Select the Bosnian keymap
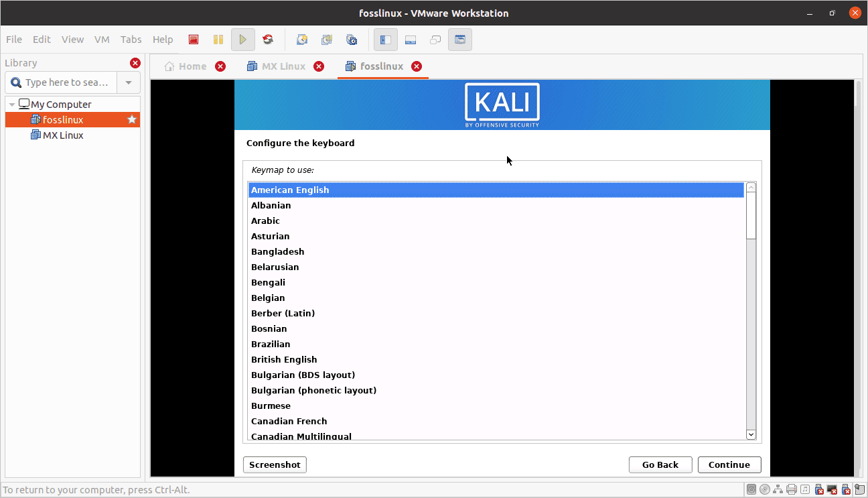Image resolution: width=868 pixels, height=498 pixels. coord(496,328)
